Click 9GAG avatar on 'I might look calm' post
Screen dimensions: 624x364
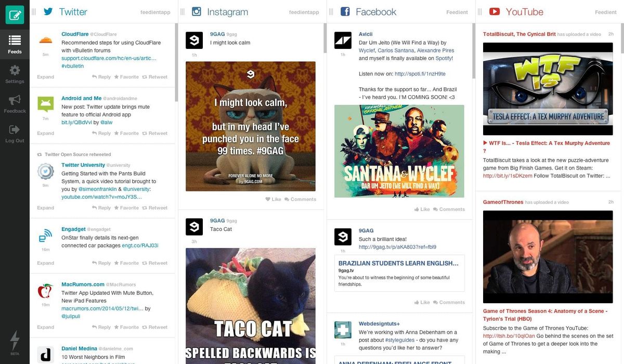194,40
